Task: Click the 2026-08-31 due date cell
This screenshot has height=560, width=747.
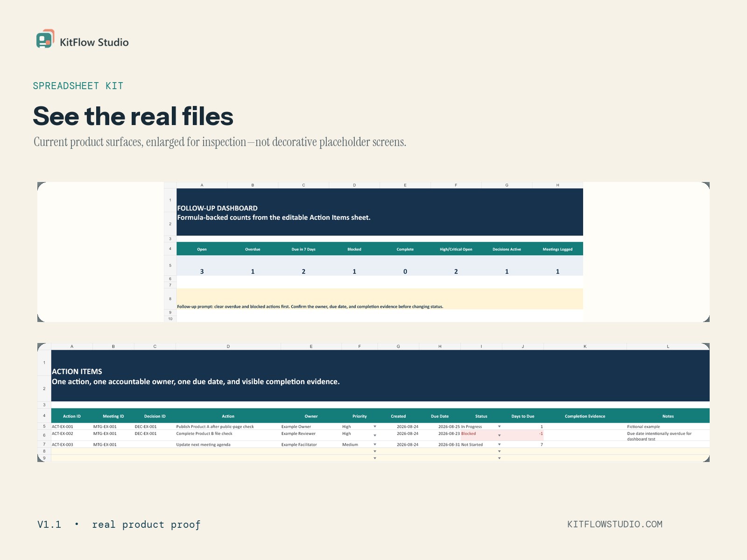Action: pyautogui.click(x=440, y=445)
